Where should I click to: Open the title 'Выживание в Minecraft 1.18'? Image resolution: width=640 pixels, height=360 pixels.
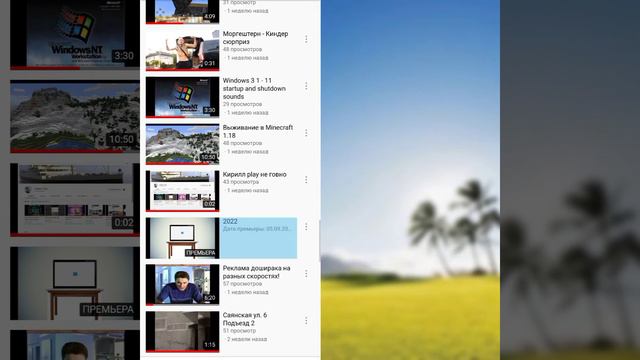point(258,131)
